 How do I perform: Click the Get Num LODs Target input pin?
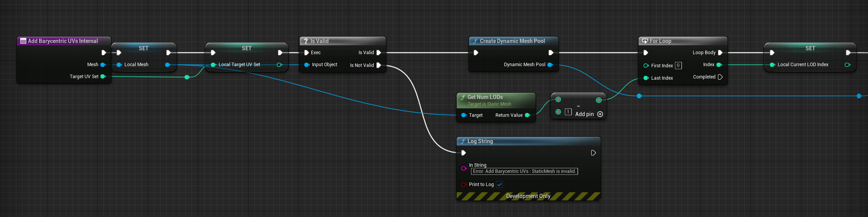(464, 115)
